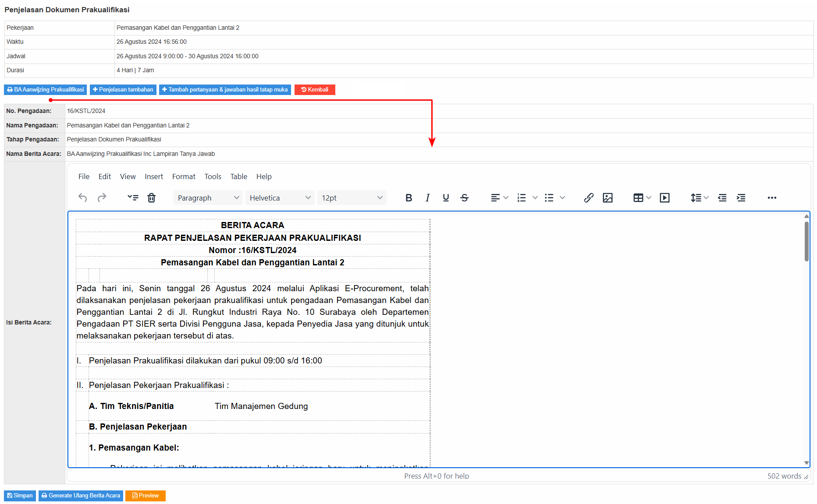This screenshot has width=817, height=504.
Task: Click the orange Preview button
Action: (146, 496)
